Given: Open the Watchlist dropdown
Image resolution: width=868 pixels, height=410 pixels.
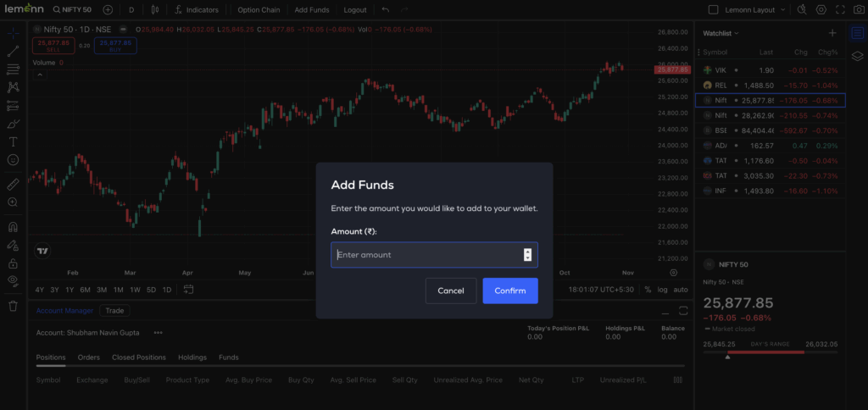Looking at the screenshot, I should (x=721, y=33).
